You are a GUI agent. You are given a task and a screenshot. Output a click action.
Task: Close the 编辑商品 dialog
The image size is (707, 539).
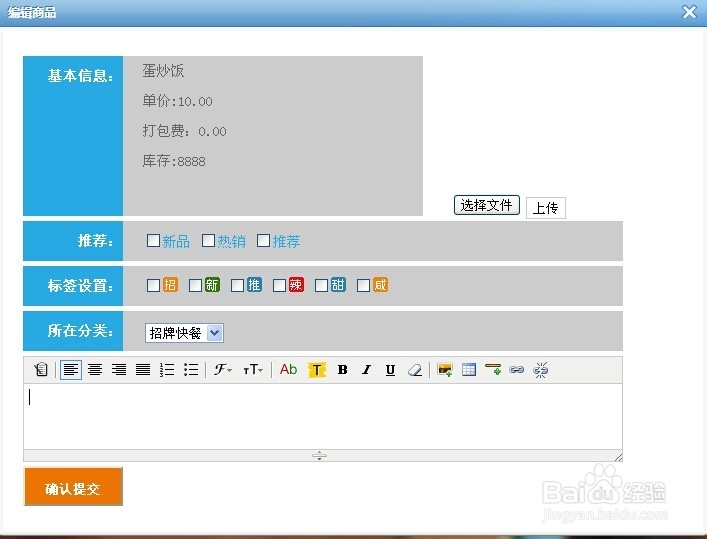(x=689, y=12)
